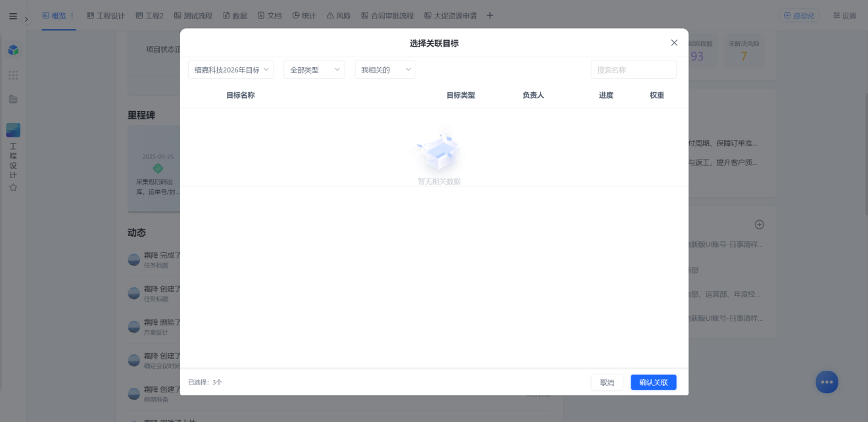Open the 概览 tab options dots
This screenshot has width=868, height=422.
(72, 16)
